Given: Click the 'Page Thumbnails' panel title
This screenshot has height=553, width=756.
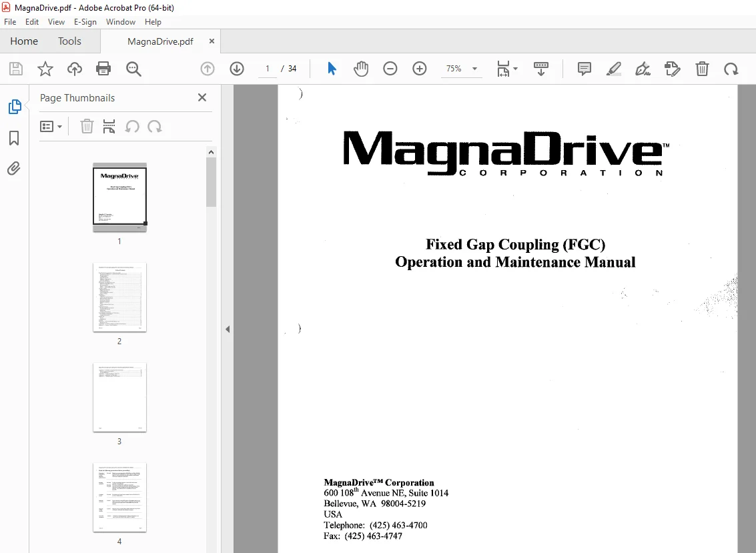Looking at the screenshot, I should [77, 98].
